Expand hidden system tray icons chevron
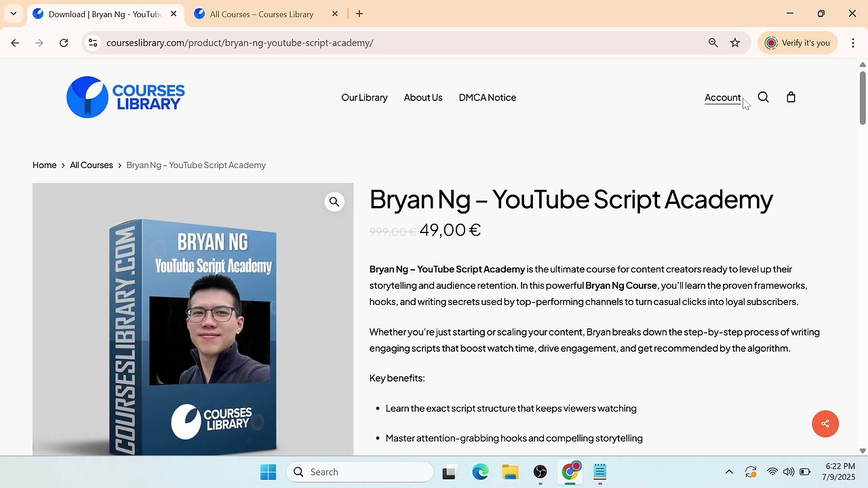Viewport: 868px width, 488px height. pyautogui.click(x=729, y=472)
